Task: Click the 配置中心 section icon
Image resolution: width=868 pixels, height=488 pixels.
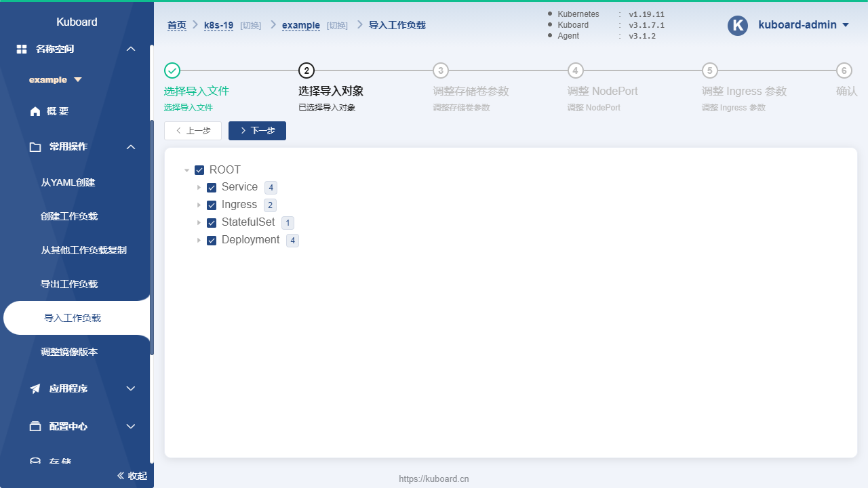Action: pyautogui.click(x=35, y=426)
